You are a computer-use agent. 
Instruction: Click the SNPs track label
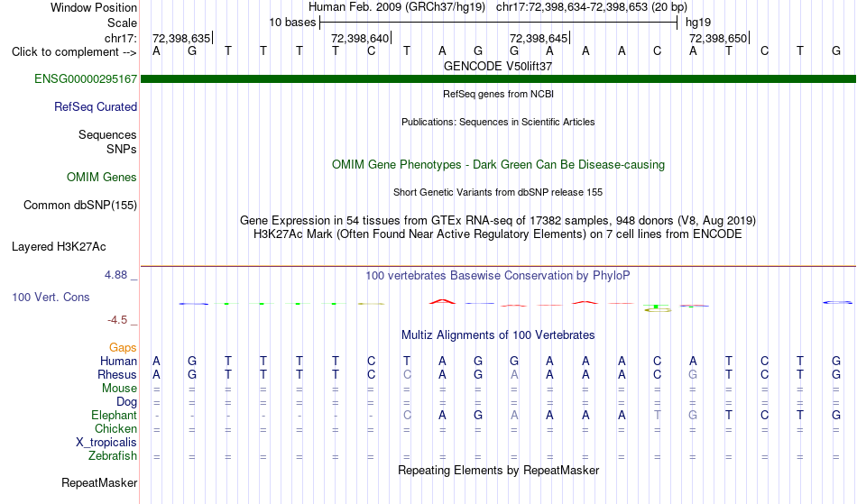tap(122, 149)
